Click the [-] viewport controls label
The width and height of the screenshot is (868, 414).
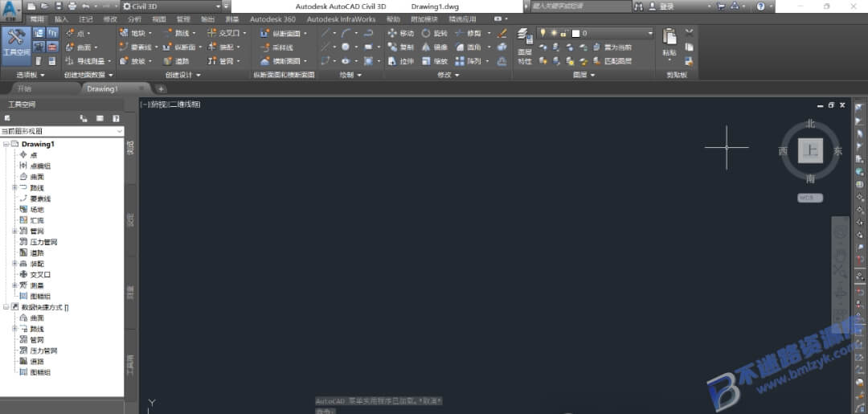[x=145, y=104]
